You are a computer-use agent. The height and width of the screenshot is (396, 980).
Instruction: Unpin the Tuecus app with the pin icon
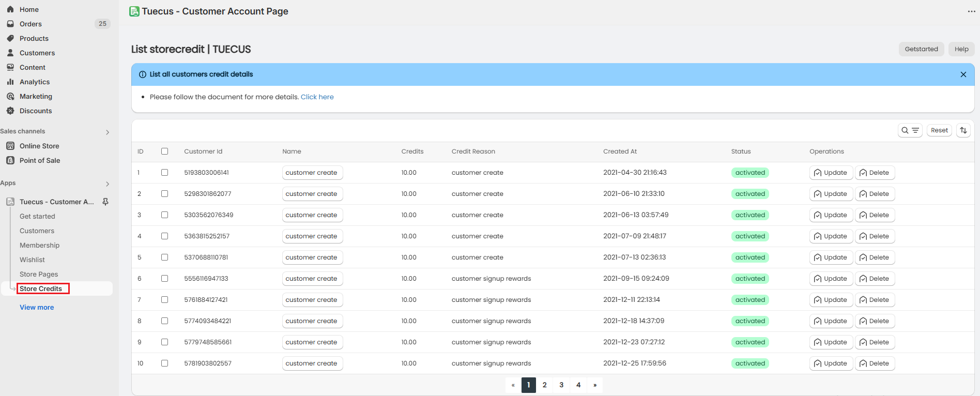point(105,202)
